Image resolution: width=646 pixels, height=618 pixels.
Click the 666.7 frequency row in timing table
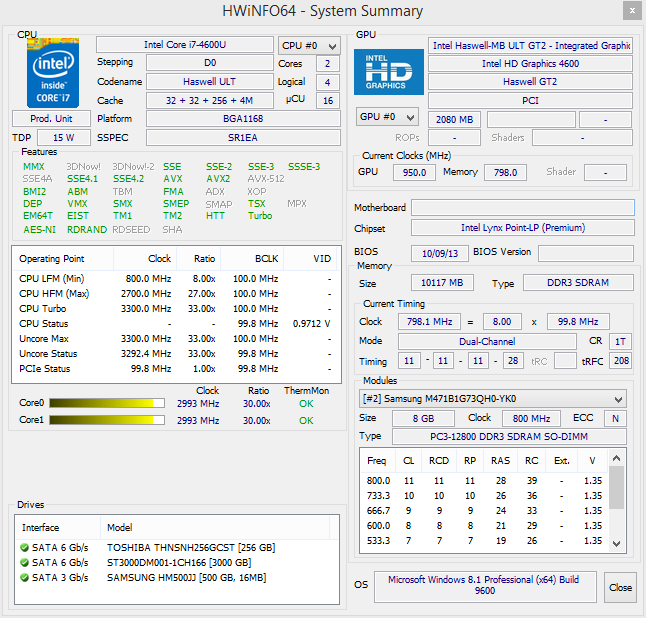(x=484, y=511)
